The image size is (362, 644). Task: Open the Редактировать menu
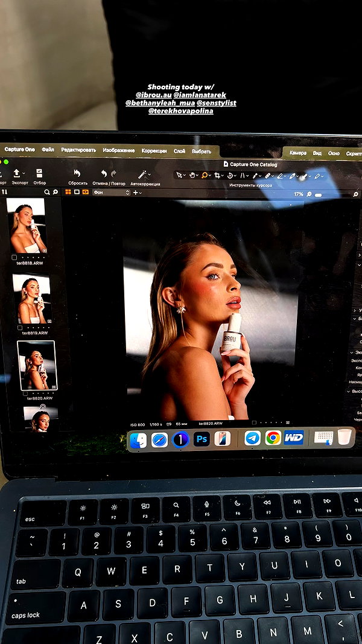(x=78, y=150)
